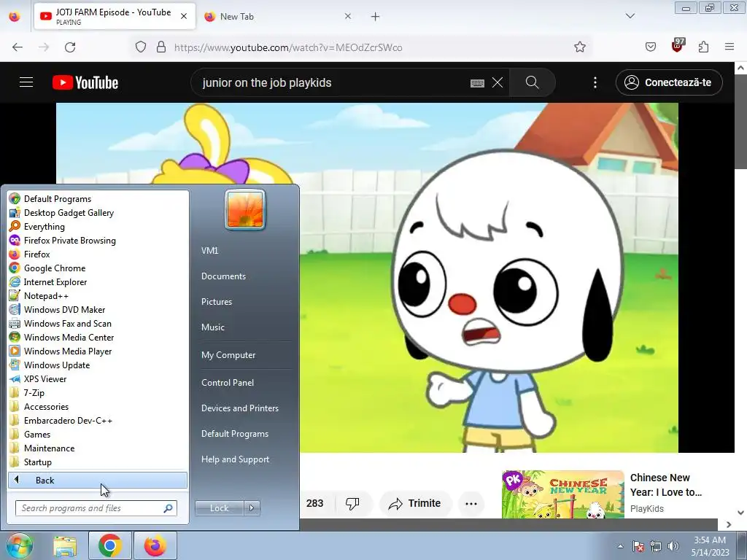Screen dimensions: 747x560
Task: Click Back in the Start menu
Action: coord(98,480)
